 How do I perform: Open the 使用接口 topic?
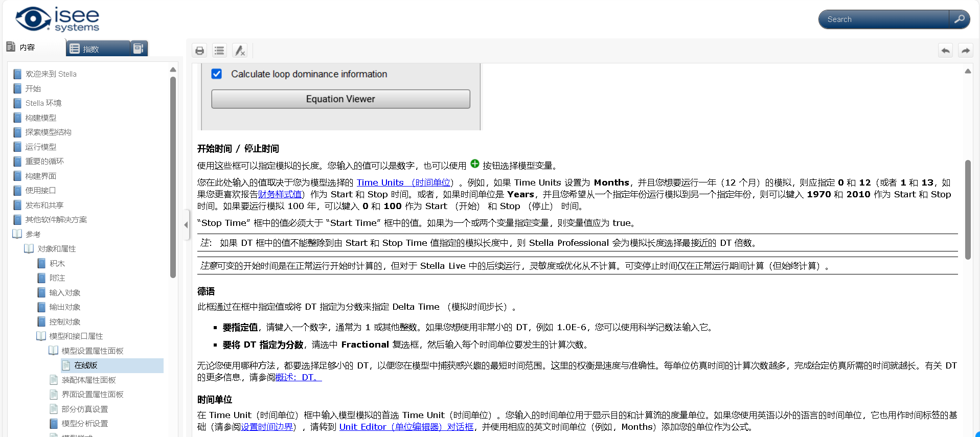point(40,190)
